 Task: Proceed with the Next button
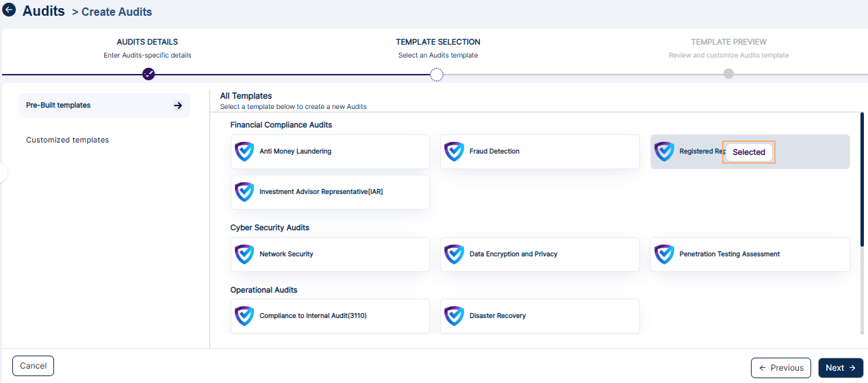pyautogui.click(x=840, y=368)
